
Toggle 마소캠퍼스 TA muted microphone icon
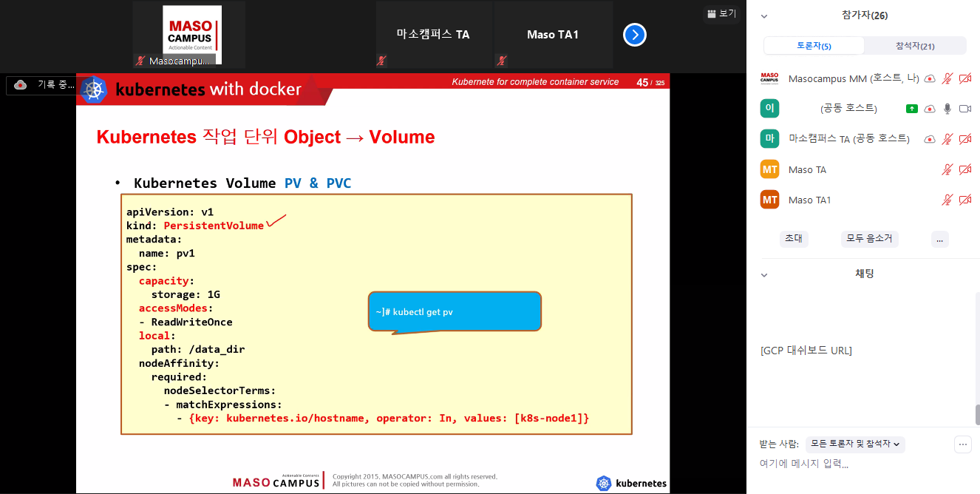(947, 139)
